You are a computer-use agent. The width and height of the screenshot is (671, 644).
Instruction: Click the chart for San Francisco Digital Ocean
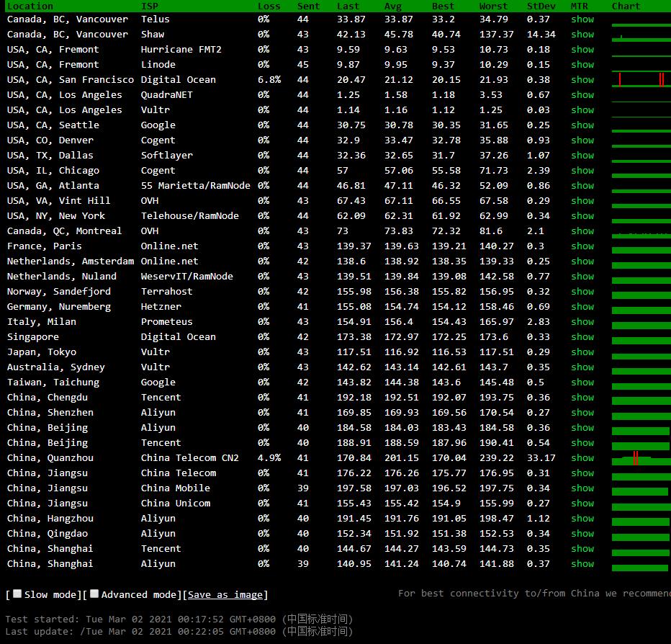coord(641,80)
